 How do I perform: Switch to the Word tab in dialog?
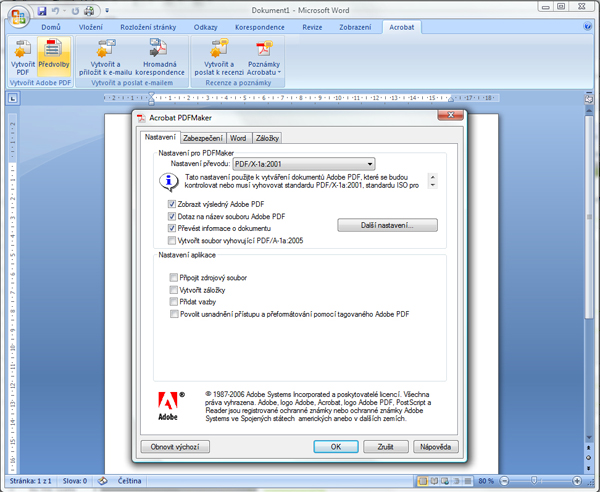pos(238,138)
